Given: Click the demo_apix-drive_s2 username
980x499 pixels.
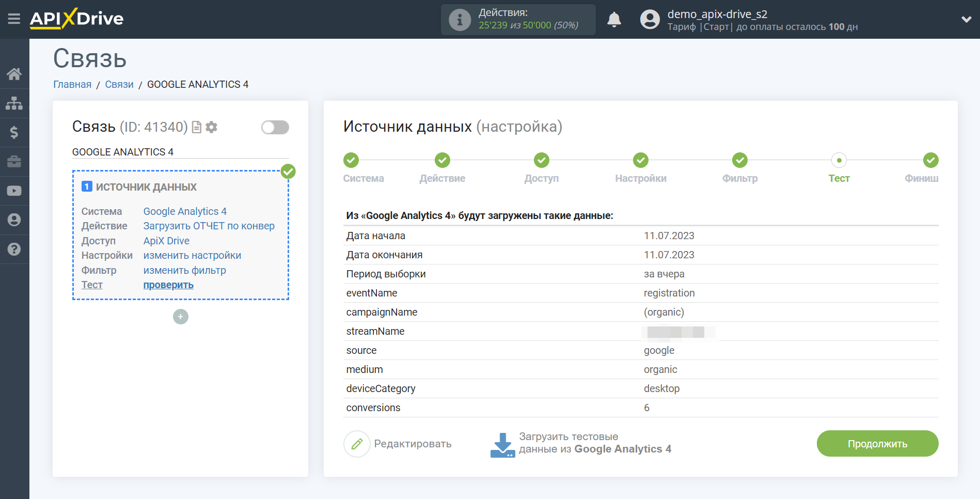Looking at the screenshot, I should pyautogui.click(x=717, y=14).
